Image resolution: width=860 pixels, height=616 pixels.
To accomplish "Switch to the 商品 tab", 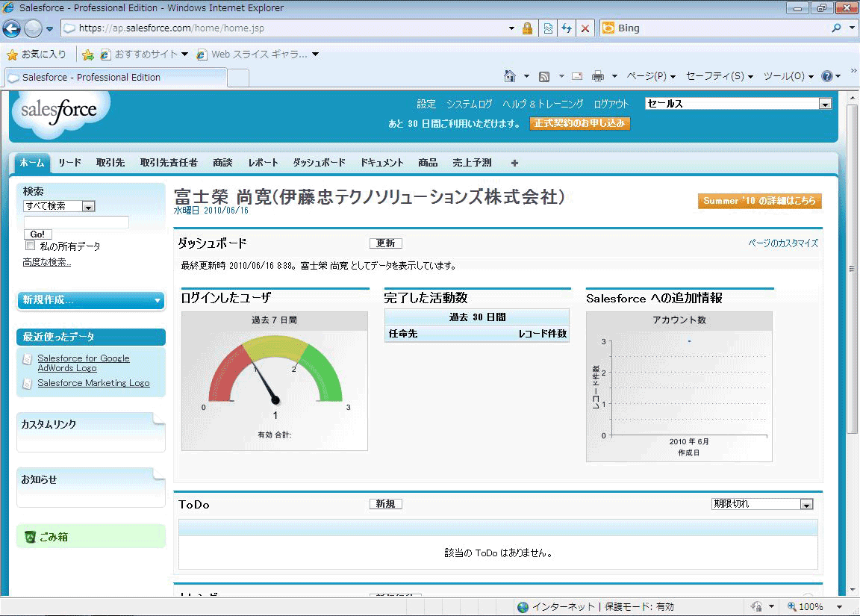I will (x=428, y=163).
